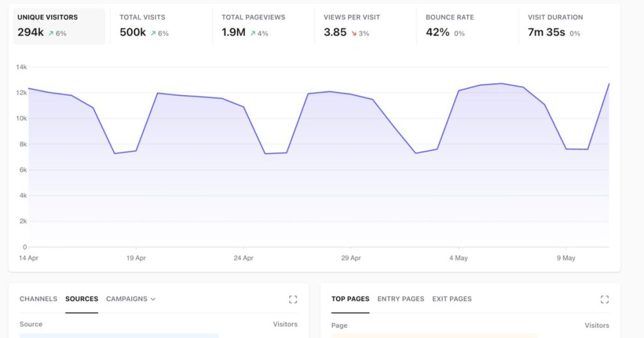Click the 'Source' column header
Viewport: 644px width, 338px height.
coord(31,324)
